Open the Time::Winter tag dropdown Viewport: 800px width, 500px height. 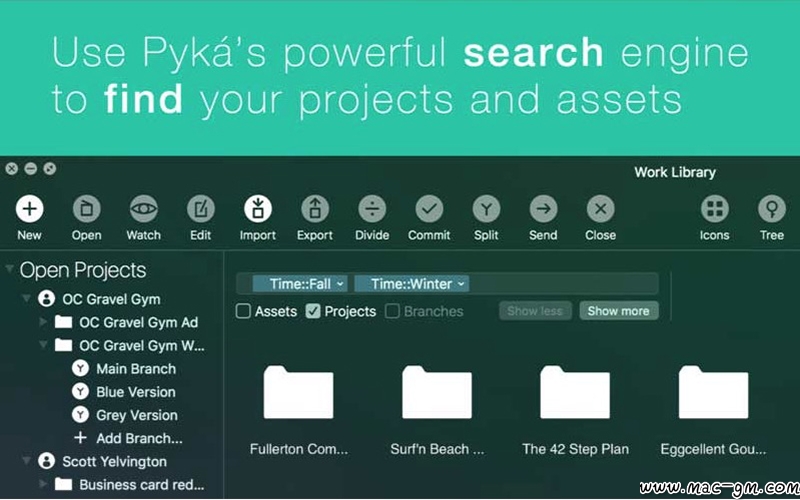coord(461,284)
